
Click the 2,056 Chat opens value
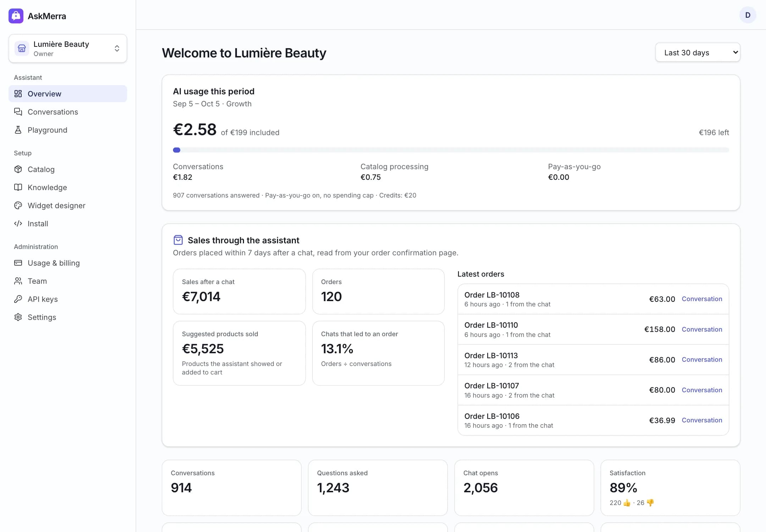coord(481,488)
